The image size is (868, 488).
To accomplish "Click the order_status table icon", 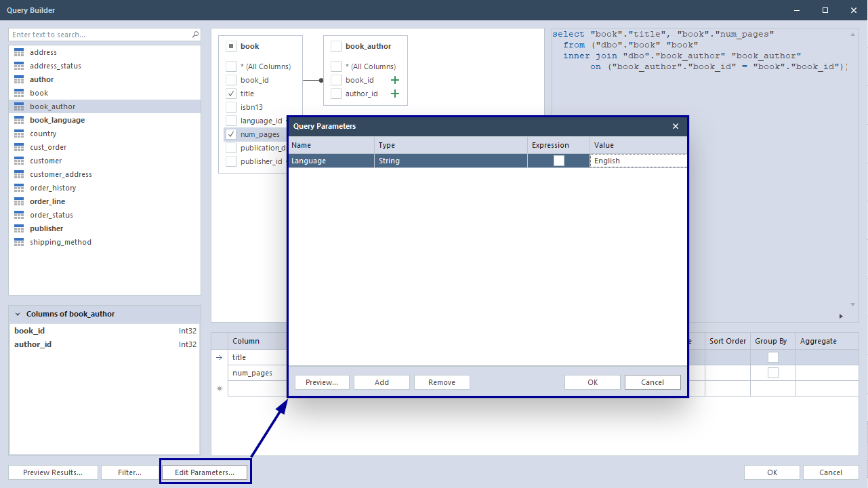I will click(x=19, y=215).
